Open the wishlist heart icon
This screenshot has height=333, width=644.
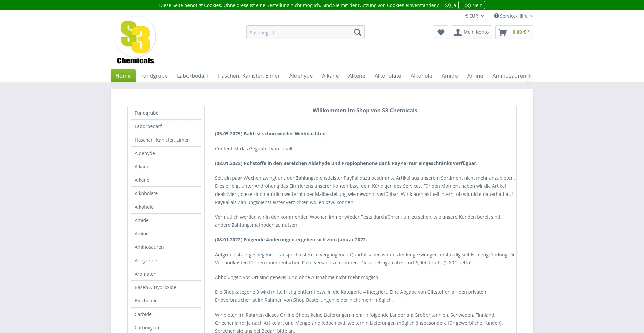[x=441, y=32]
